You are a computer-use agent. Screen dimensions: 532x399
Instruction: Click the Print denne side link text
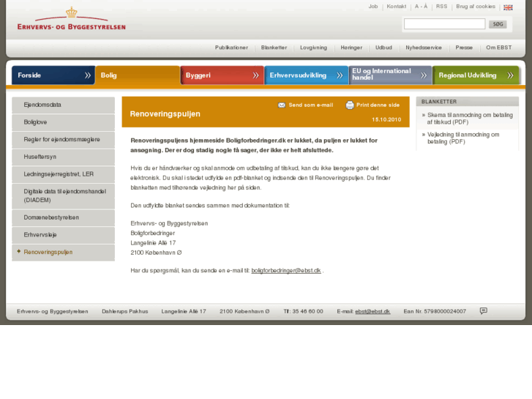tap(378, 105)
